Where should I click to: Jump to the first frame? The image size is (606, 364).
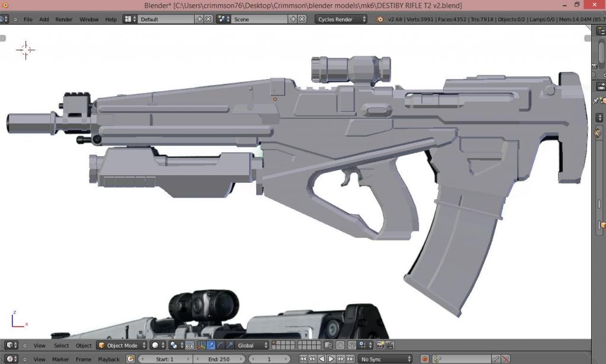tap(303, 359)
